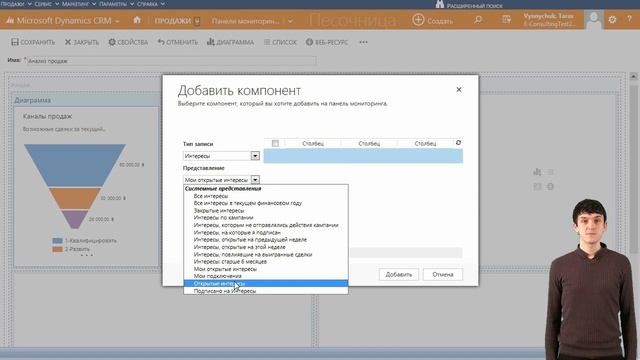Open the ПАРАМЕТРЫ top menu

coord(116,4)
